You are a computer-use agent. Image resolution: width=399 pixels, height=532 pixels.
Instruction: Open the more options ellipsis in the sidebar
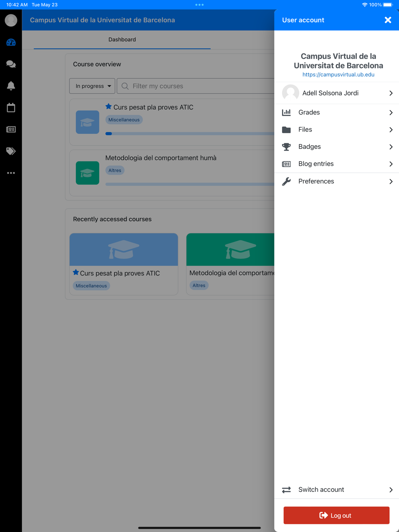(11, 173)
